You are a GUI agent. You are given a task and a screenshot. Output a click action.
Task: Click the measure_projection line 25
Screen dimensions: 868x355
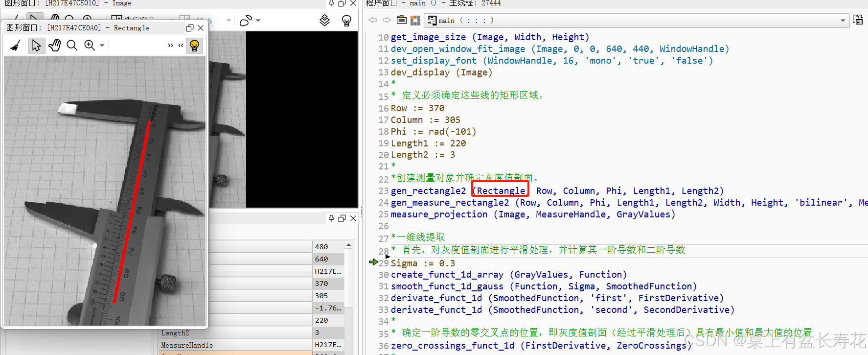tap(533, 214)
